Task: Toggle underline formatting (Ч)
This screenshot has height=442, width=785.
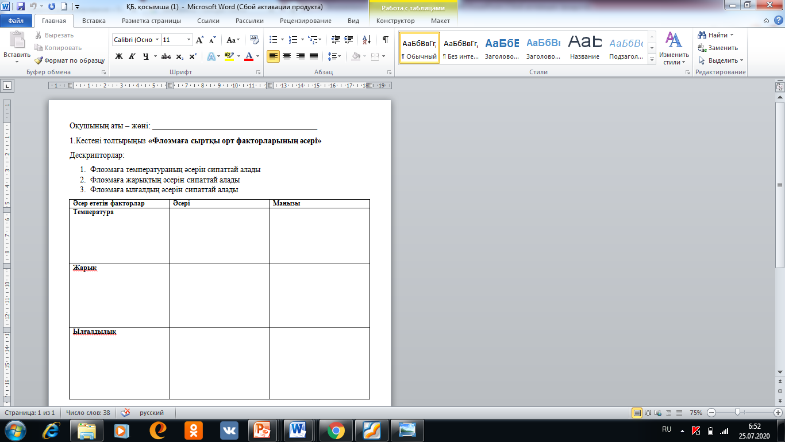Action: click(x=146, y=57)
